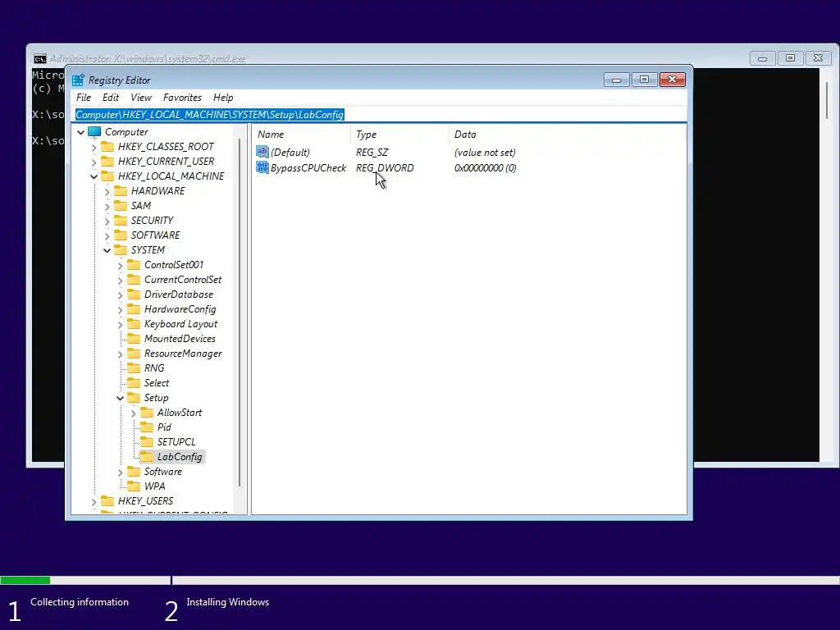Open the Favorites menu
840x630 pixels.
point(182,98)
